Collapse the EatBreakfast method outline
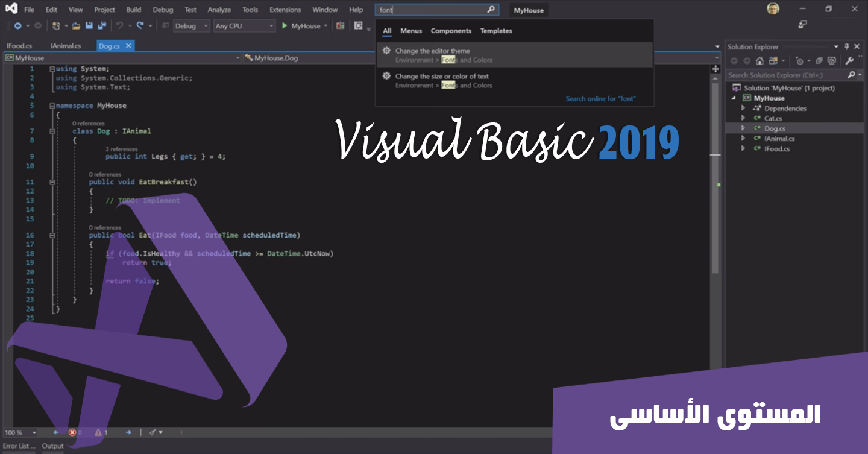 point(52,181)
